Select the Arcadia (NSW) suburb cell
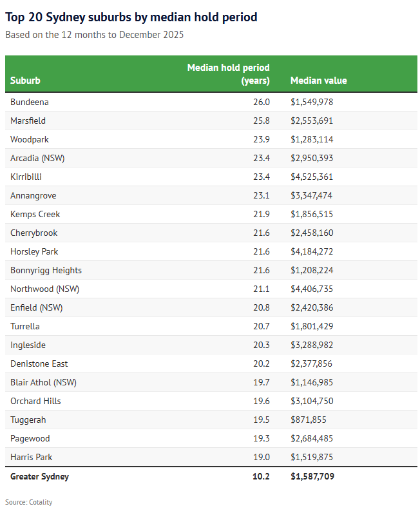 pyautogui.click(x=37, y=158)
